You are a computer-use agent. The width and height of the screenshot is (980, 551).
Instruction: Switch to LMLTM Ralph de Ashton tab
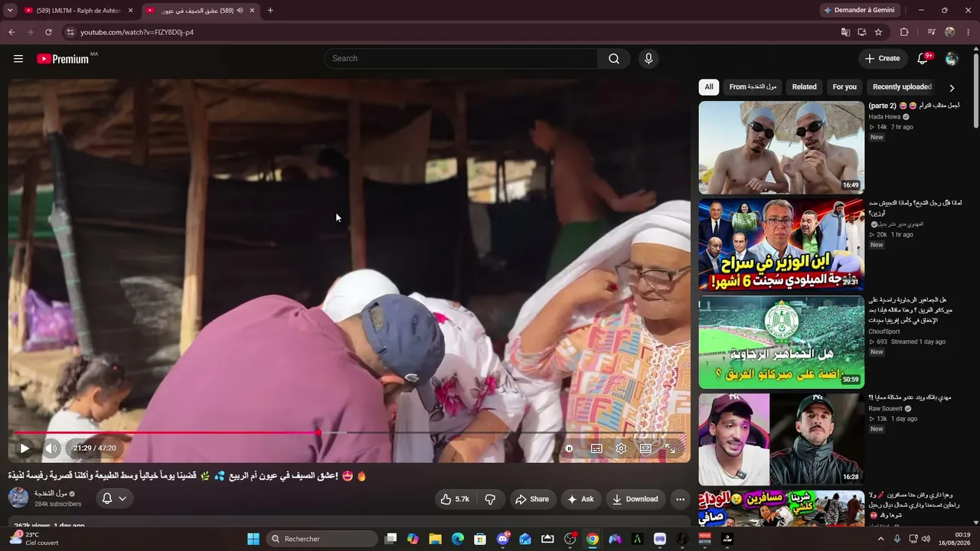click(x=79, y=11)
